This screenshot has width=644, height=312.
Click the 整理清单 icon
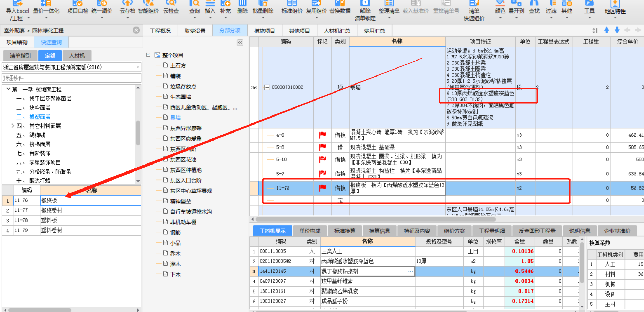tap(389, 8)
